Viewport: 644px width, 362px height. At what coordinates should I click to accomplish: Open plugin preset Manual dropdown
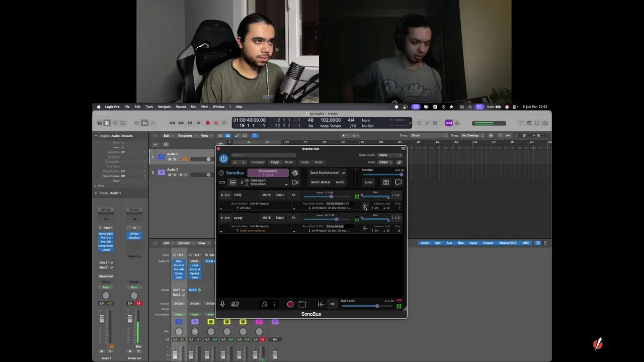[x=263, y=155]
